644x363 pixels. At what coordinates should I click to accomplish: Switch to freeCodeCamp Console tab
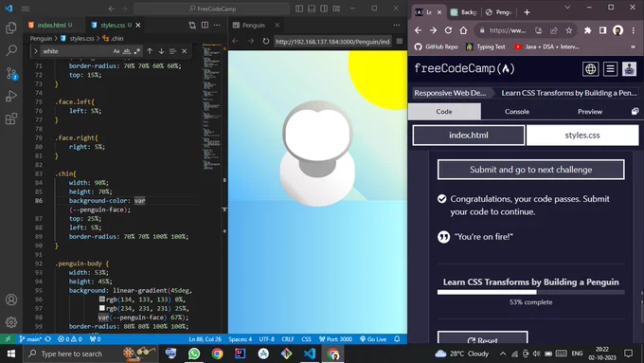517,112
